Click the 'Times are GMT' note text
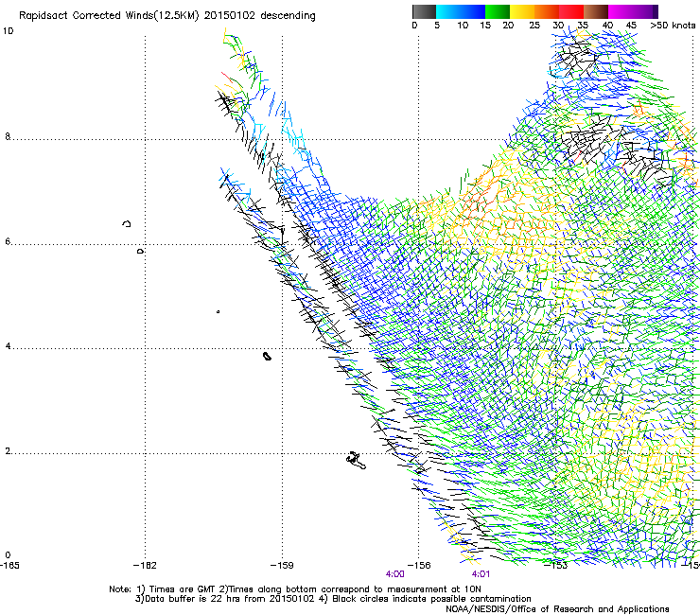 coord(184,589)
